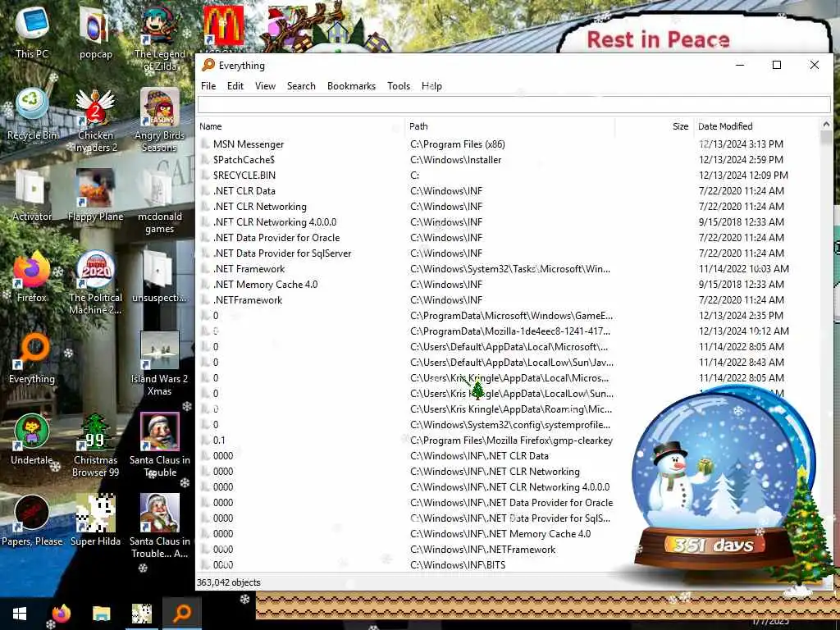
Task: Launch Papers, Please shortcut
Action: [32, 521]
